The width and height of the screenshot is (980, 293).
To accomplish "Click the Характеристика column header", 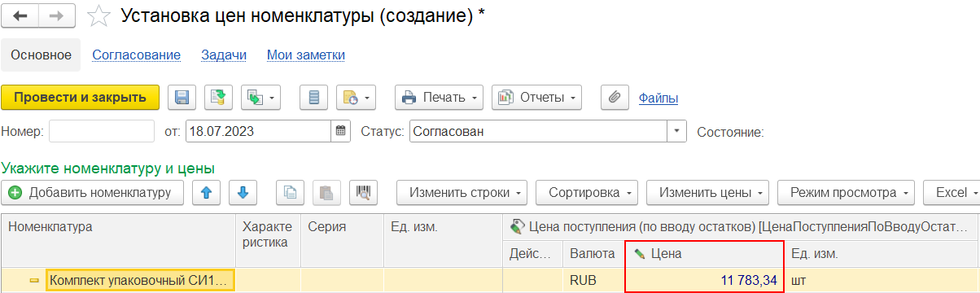I will (268, 241).
